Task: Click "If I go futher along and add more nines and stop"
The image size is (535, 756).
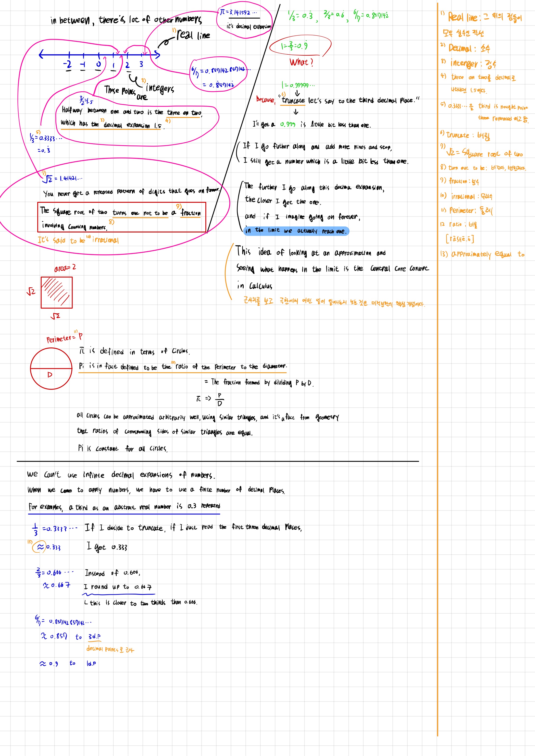Action: 317,146
